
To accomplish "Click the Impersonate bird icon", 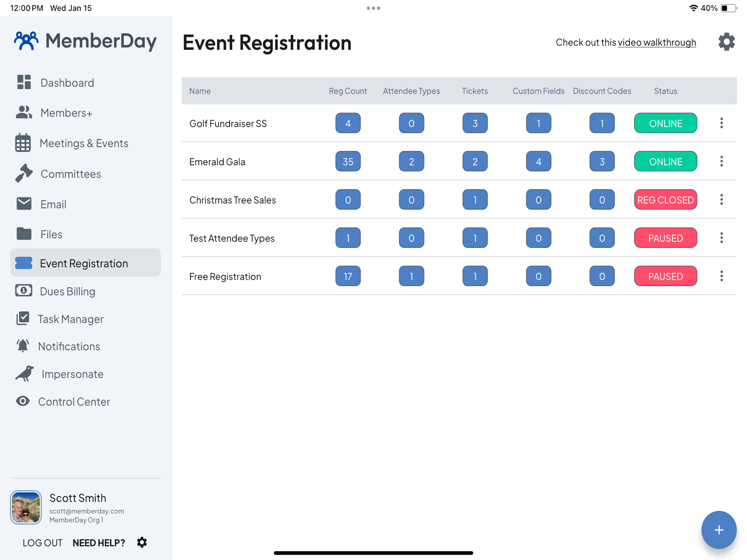I will click(25, 374).
